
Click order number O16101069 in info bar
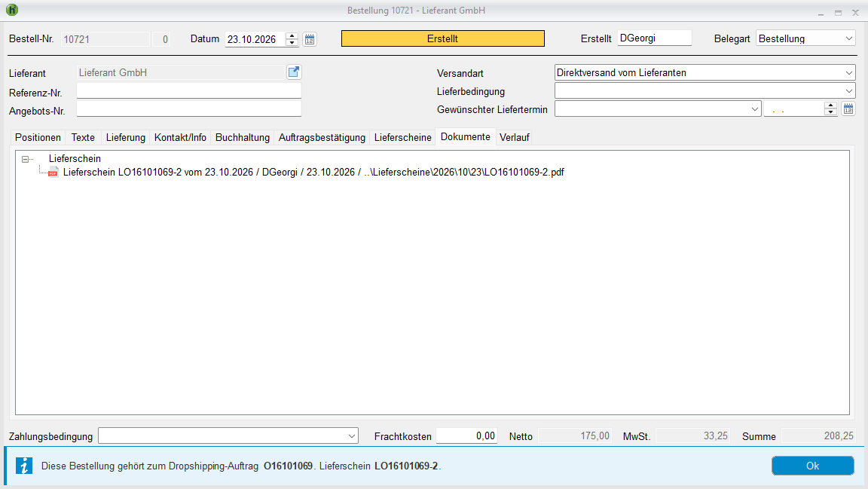(288, 466)
